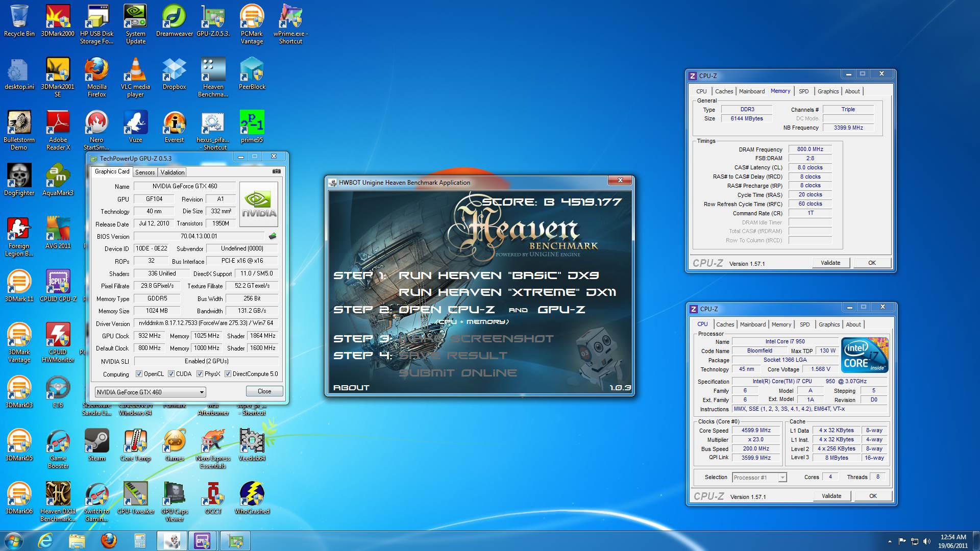Launch Heaven Benchmark desktop shortcut
Image resolution: width=980 pixels, height=551 pixels.
pyautogui.click(x=213, y=78)
